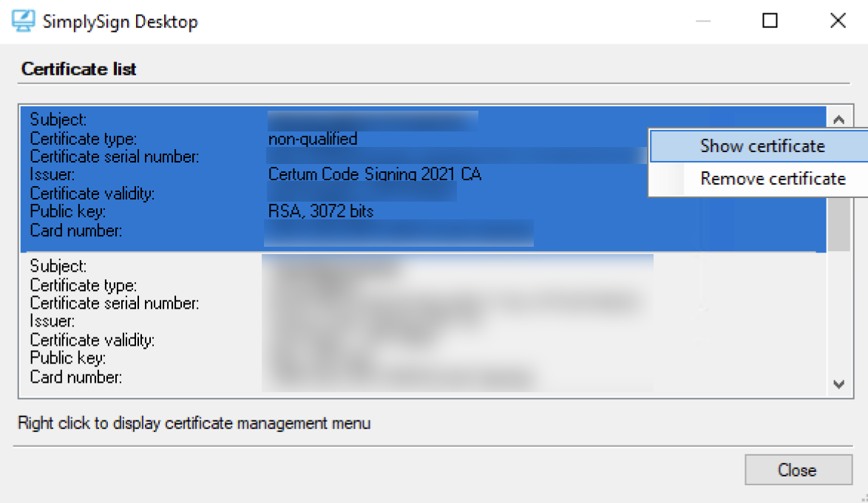Click 'Public key:' label in second certificate
This screenshot has height=503, width=868.
click(67, 358)
